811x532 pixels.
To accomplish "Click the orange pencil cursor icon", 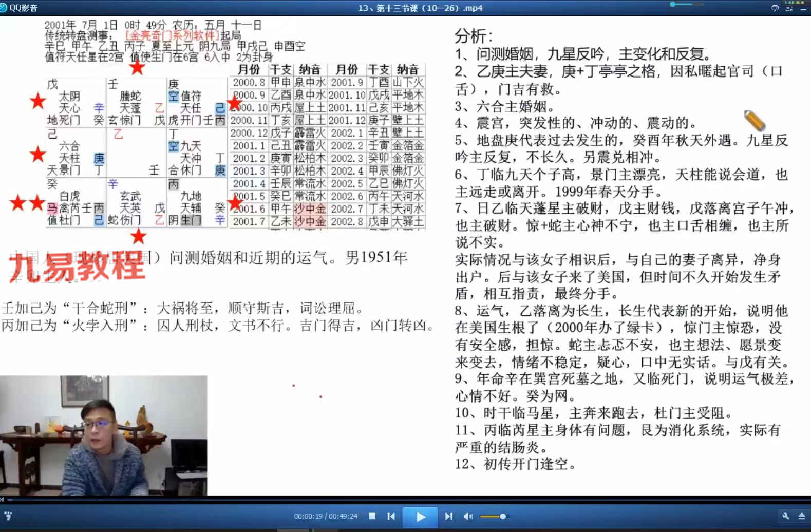I will click(755, 121).
